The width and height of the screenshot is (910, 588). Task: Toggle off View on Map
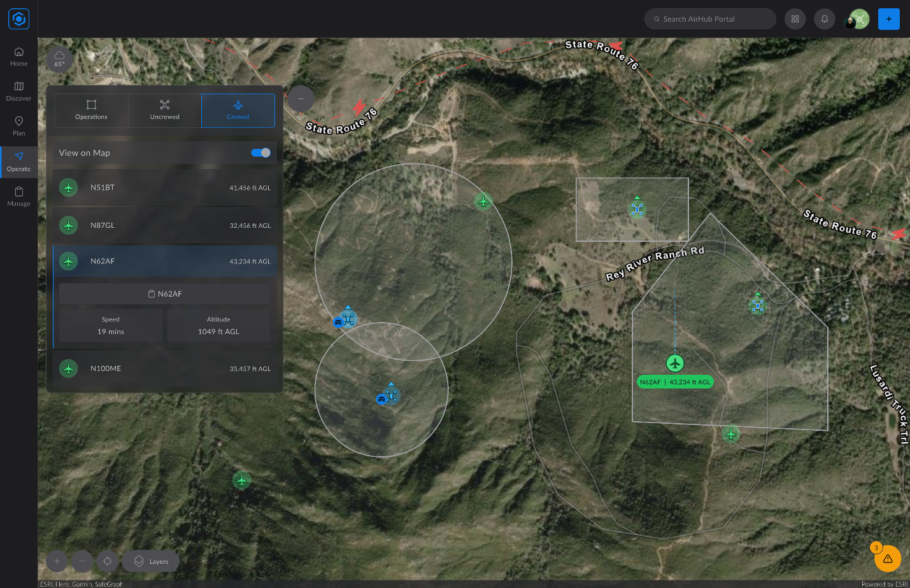pyautogui.click(x=260, y=153)
